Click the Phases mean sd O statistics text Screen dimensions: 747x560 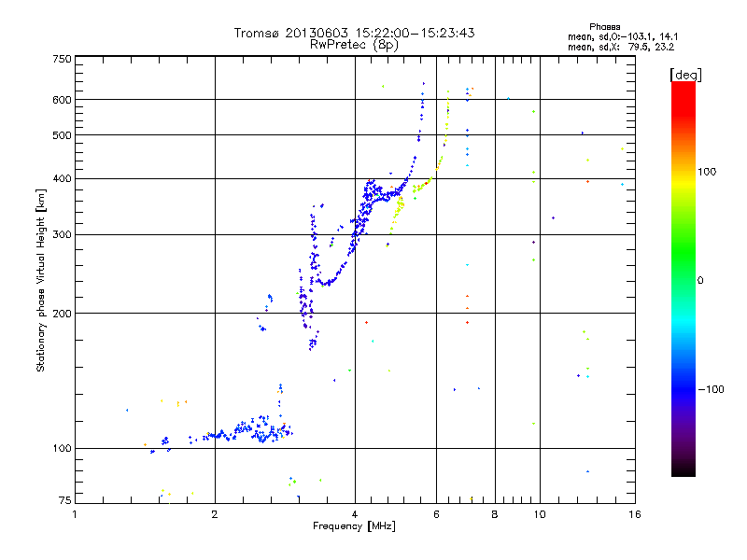623,36
